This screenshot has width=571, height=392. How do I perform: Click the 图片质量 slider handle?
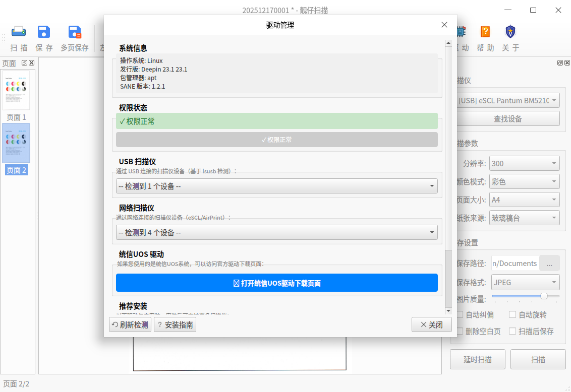coord(544,296)
